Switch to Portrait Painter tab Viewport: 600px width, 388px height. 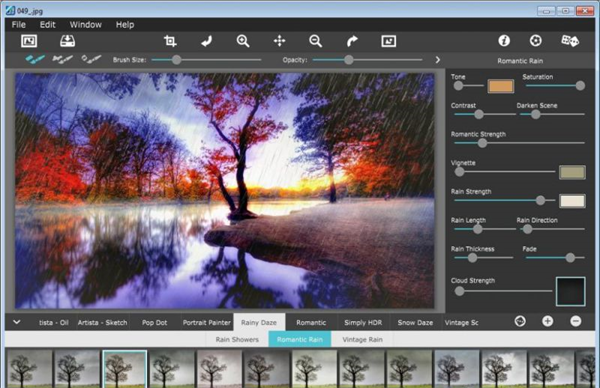(x=207, y=323)
